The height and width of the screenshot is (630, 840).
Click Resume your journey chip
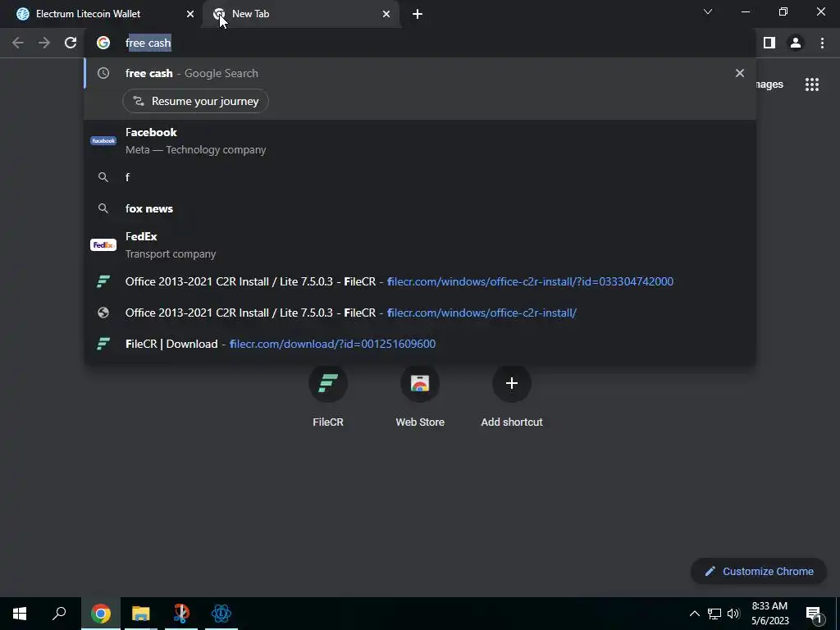click(195, 101)
